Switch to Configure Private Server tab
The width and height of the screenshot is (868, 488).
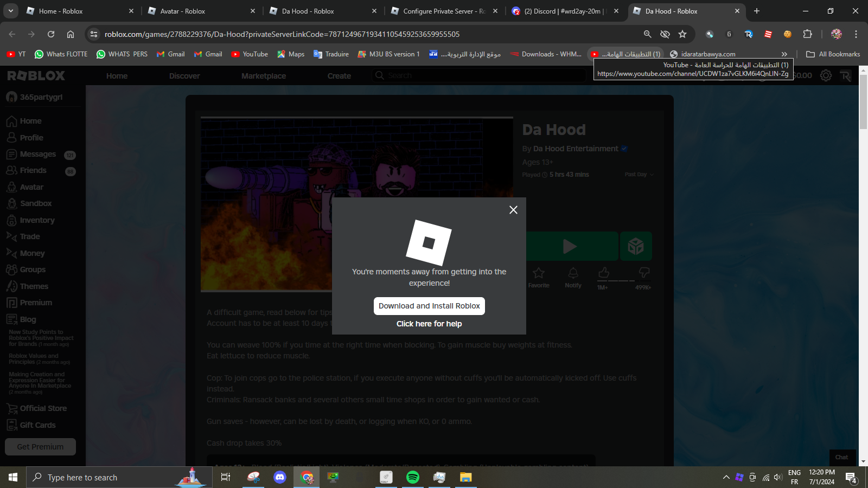(x=445, y=11)
